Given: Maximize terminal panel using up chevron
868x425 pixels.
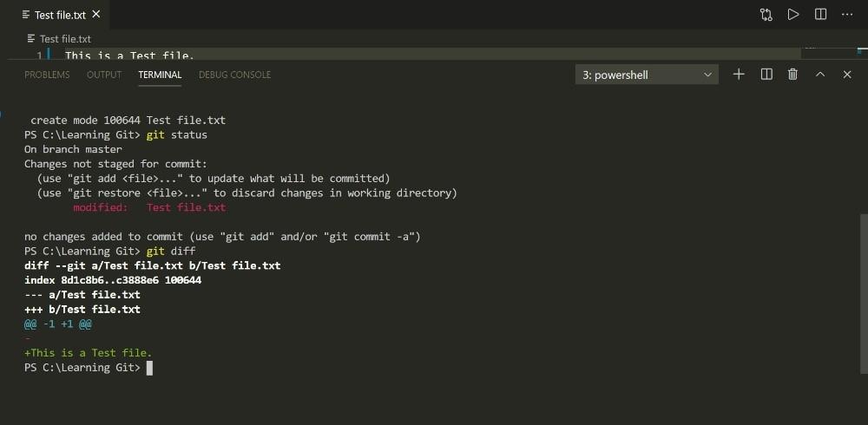Looking at the screenshot, I should [820, 75].
